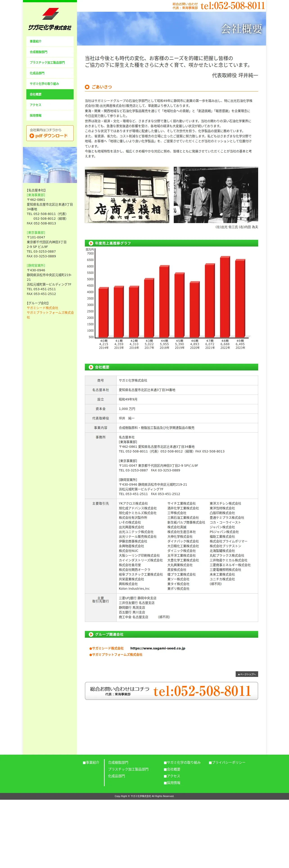
Task: Click the 48期 2022年 bar in chart
Action: coord(225,297)
